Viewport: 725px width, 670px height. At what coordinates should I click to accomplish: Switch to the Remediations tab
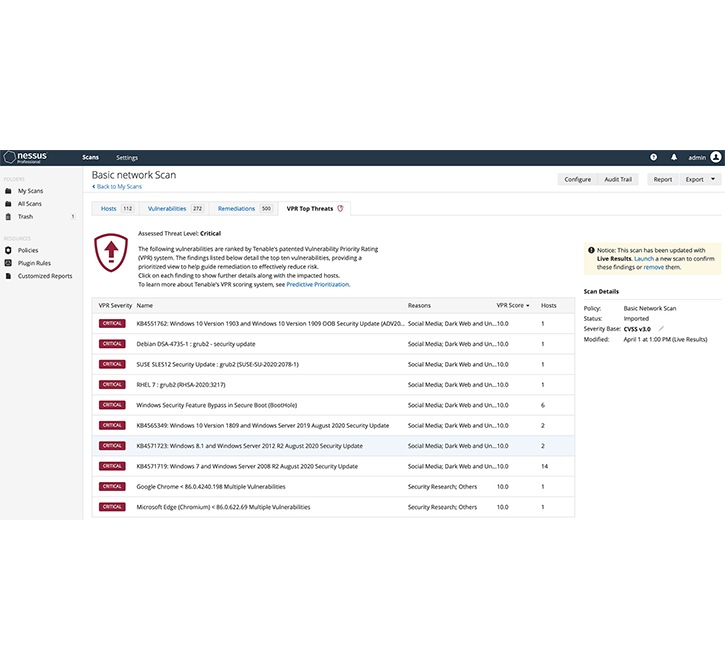tap(245, 209)
